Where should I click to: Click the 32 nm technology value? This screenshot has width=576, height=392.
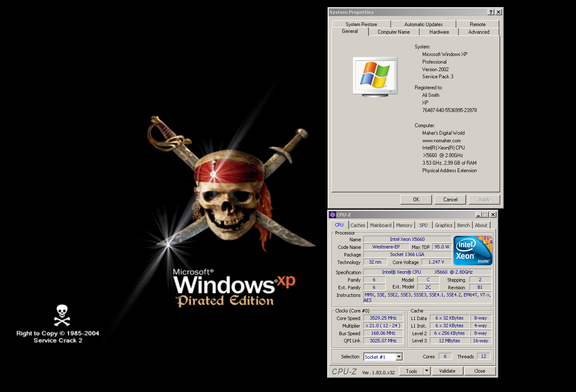375,262
